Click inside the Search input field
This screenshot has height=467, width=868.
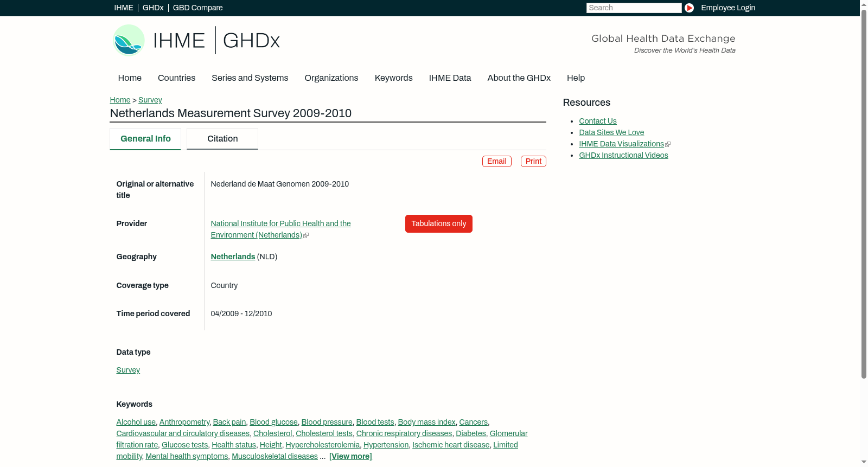coord(634,8)
